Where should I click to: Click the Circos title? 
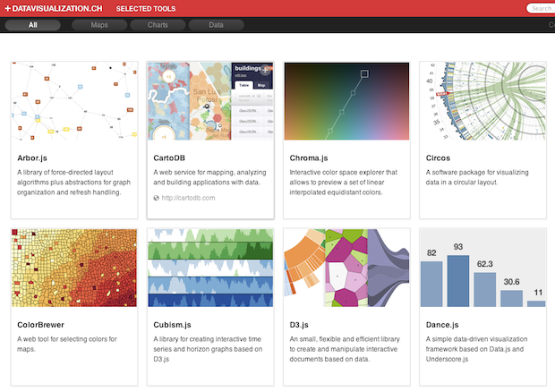point(438,158)
